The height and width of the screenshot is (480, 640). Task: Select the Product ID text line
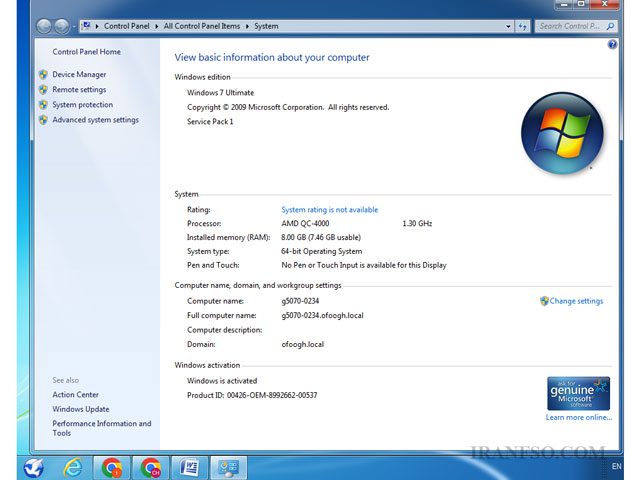coord(252,395)
